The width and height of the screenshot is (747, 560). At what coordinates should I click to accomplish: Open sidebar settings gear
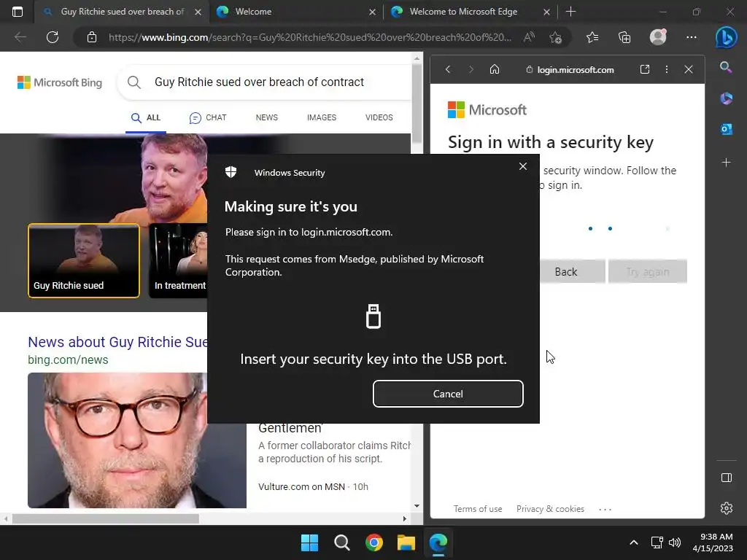(726, 508)
